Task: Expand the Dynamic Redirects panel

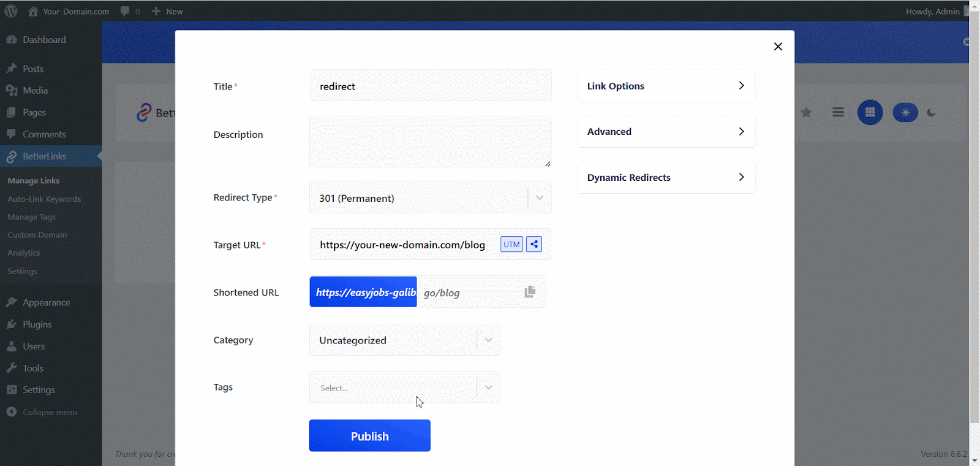Action: [x=666, y=177]
